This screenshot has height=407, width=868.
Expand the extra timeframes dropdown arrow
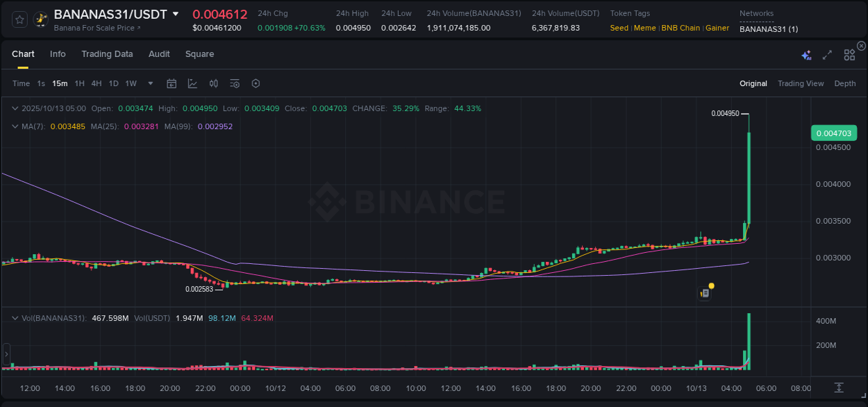(149, 83)
